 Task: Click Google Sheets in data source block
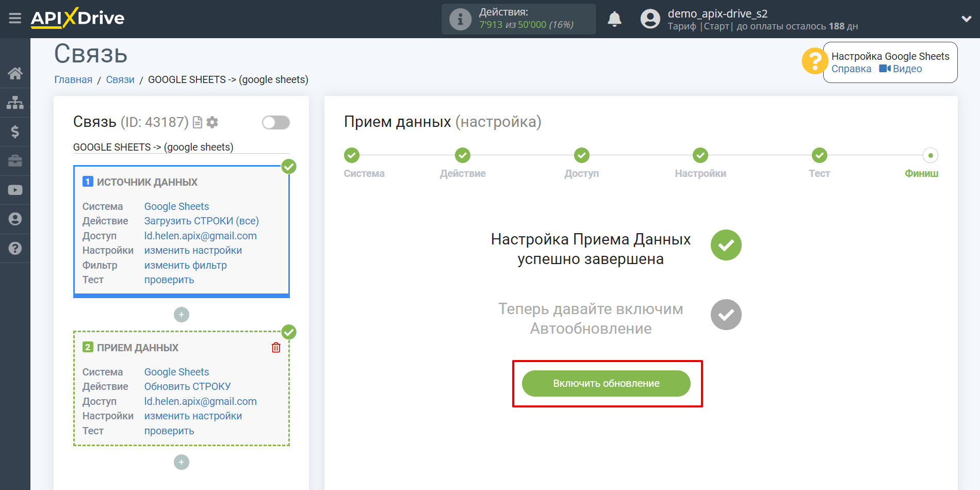click(176, 206)
